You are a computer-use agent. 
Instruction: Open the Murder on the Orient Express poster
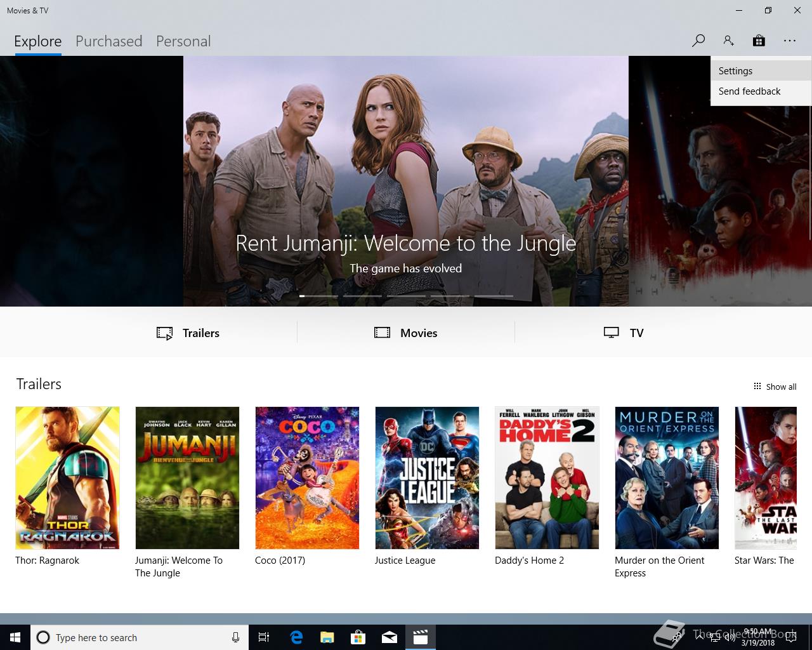click(x=667, y=478)
